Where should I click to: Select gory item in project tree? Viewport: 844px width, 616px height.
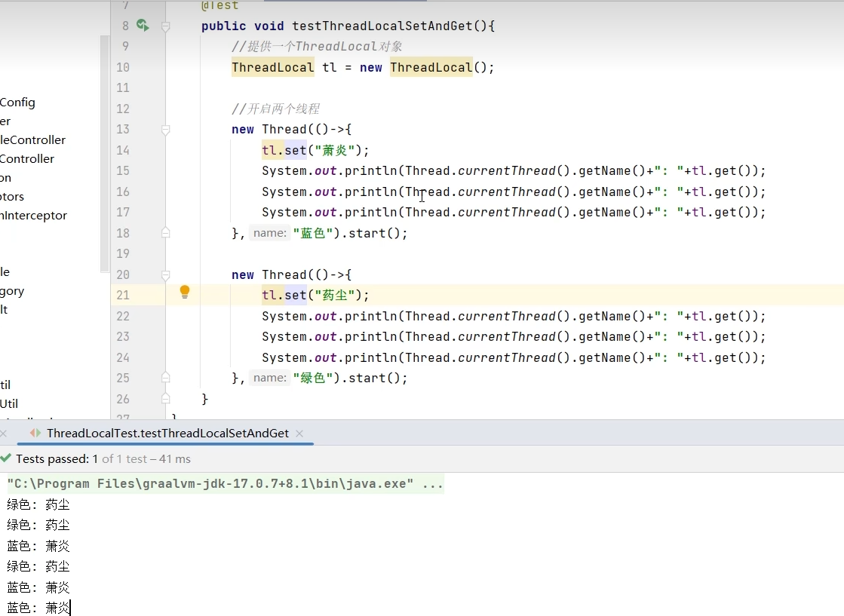pyautogui.click(x=12, y=291)
